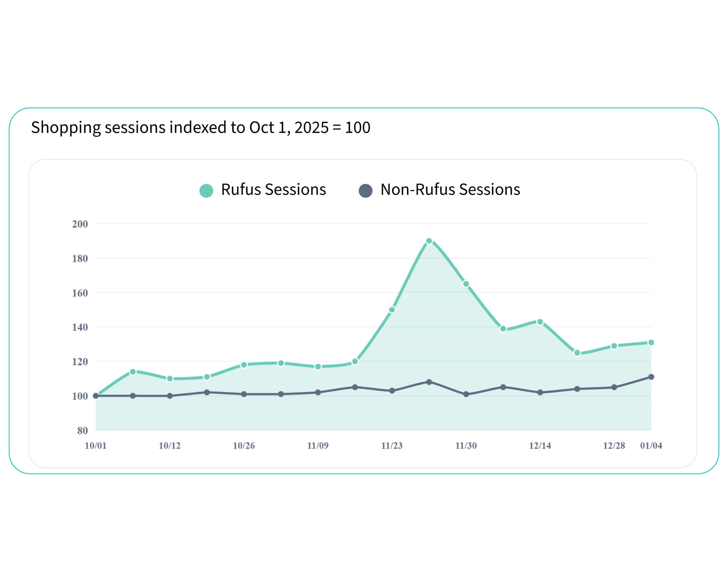Click the Rufus data point at 11/23

[392, 310]
